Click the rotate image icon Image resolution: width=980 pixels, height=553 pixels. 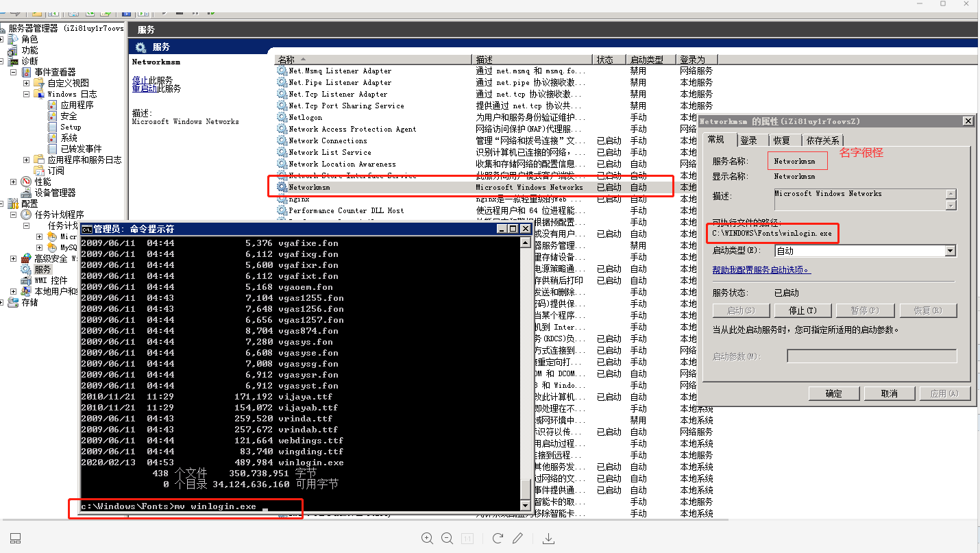click(x=498, y=539)
